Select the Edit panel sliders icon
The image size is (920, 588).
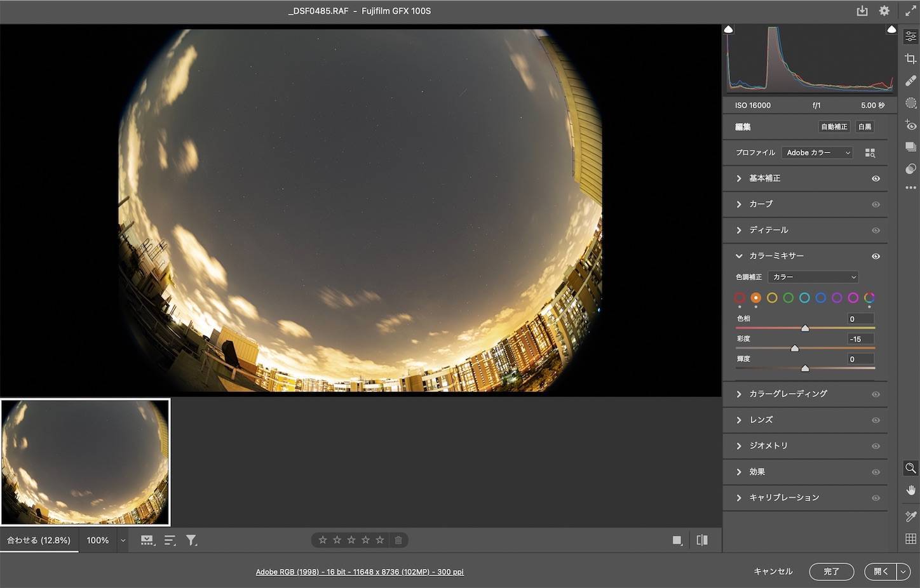910,37
